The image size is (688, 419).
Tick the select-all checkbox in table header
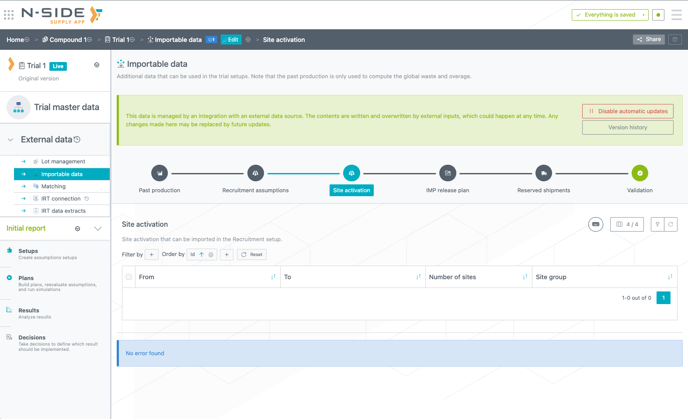click(129, 277)
